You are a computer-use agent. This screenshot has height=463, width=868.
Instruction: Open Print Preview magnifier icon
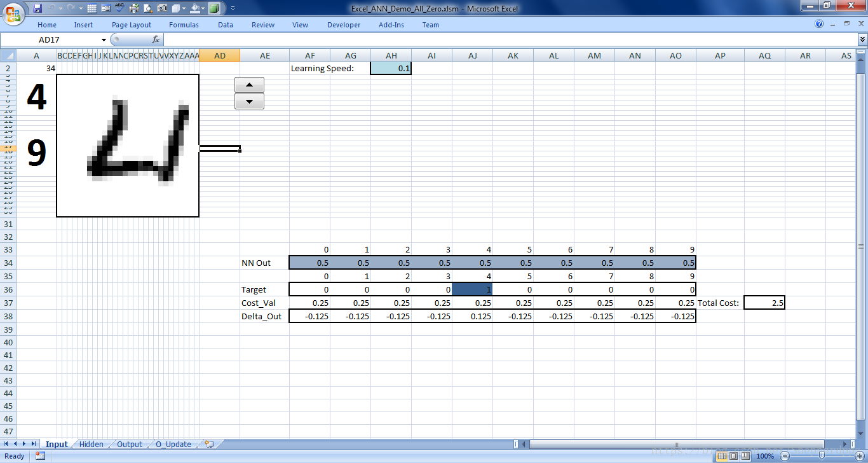[148, 8]
